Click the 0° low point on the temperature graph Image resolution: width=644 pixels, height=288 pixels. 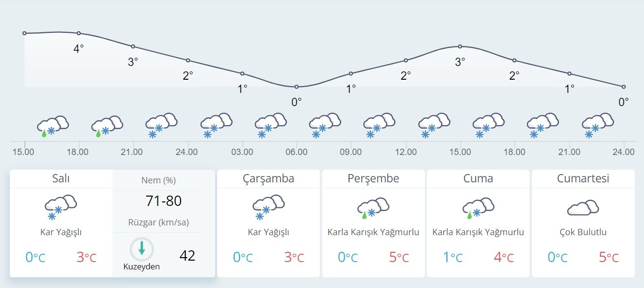click(x=297, y=87)
